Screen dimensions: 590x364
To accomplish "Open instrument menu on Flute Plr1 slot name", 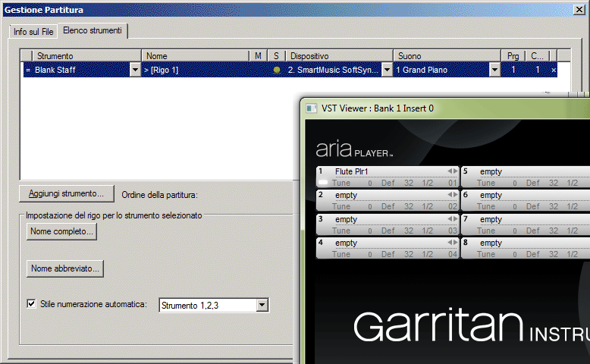I will pyautogui.click(x=351, y=171).
